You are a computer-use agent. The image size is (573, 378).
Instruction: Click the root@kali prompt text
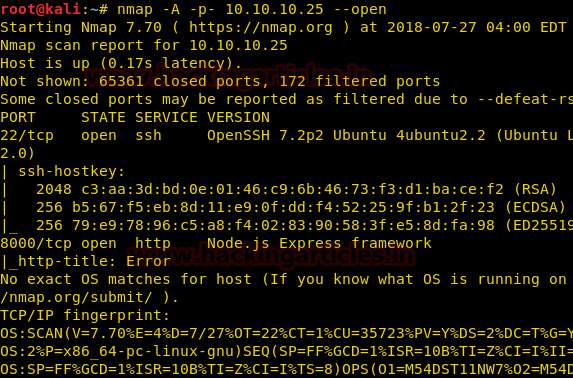pyautogui.click(x=40, y=9)
